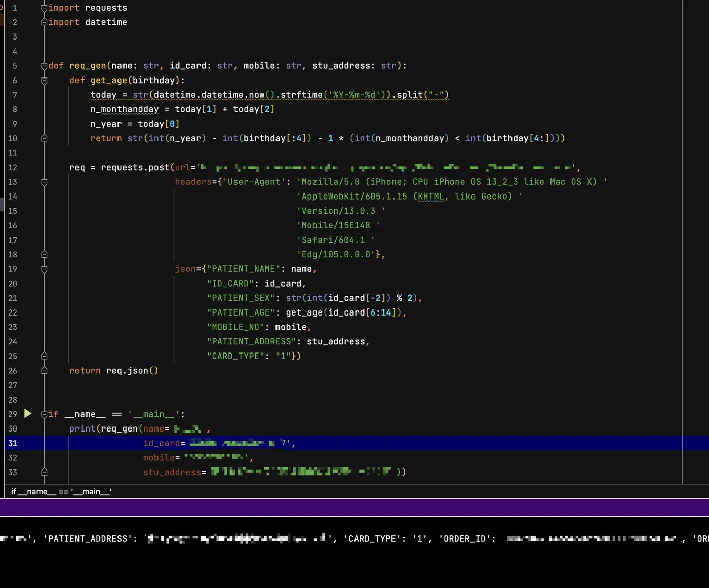The image size is (709, 588).
Task: Place cursor on 'import requests' on line 1
Action: point(88,8)
